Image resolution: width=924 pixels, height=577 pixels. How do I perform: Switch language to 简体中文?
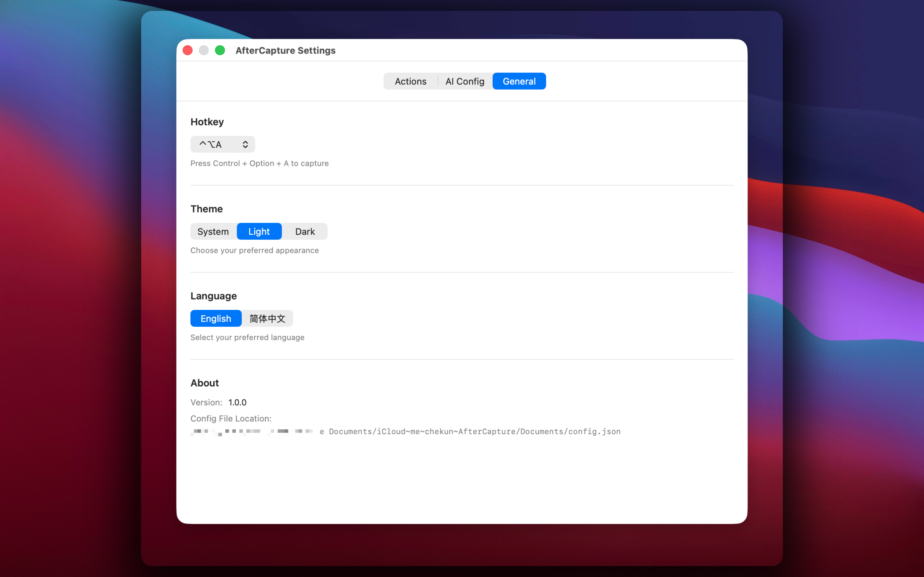(x=267, y=319)
